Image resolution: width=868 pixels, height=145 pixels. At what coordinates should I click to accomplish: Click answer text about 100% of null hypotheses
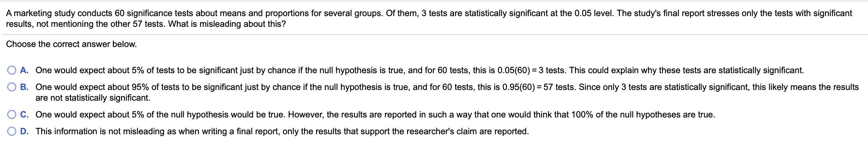tap(375, 114)
